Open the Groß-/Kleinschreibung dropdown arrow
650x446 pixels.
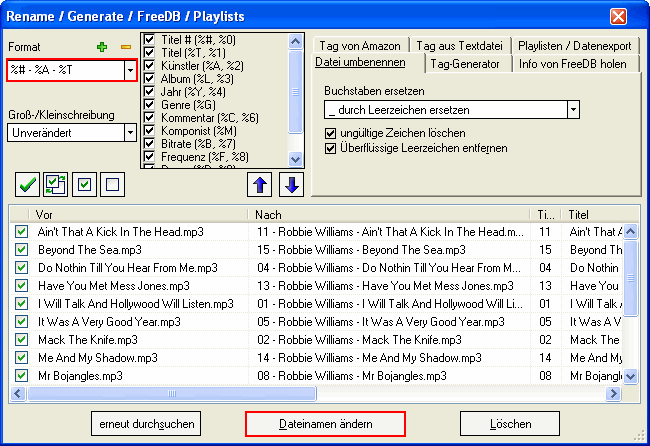click(130, 133)
